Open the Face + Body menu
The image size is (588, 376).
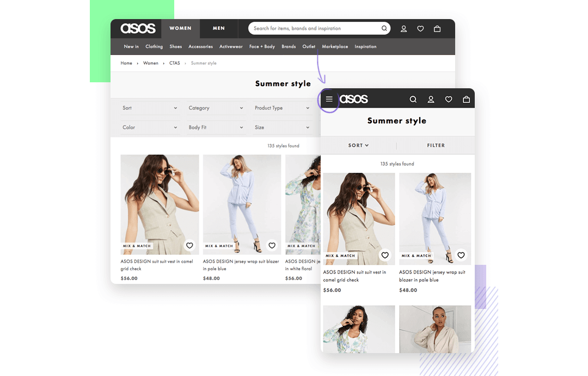[262, 46]
